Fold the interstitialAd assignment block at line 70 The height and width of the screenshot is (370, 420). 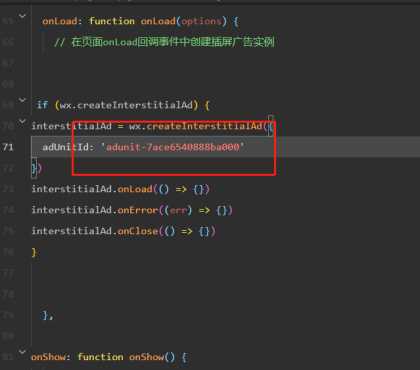[22, 121]
